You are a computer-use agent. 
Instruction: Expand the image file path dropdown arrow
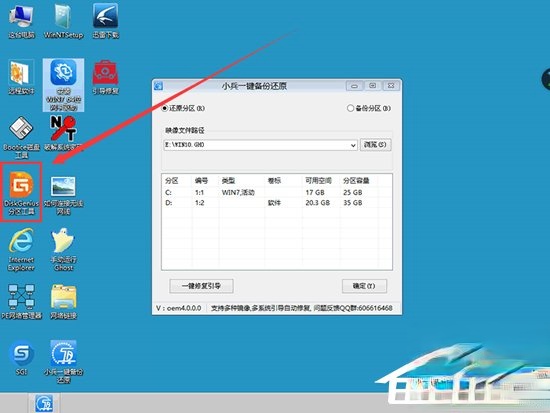click(353, 145)
